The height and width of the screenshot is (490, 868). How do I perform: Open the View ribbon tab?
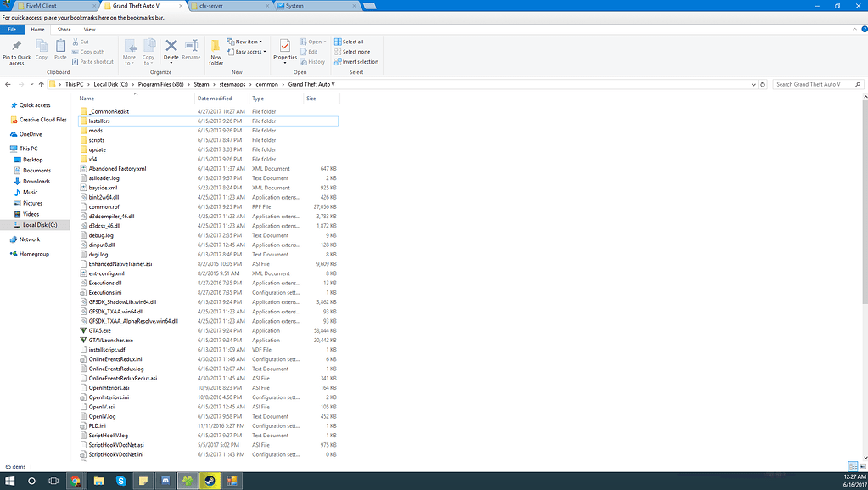[x=89, y=30]
